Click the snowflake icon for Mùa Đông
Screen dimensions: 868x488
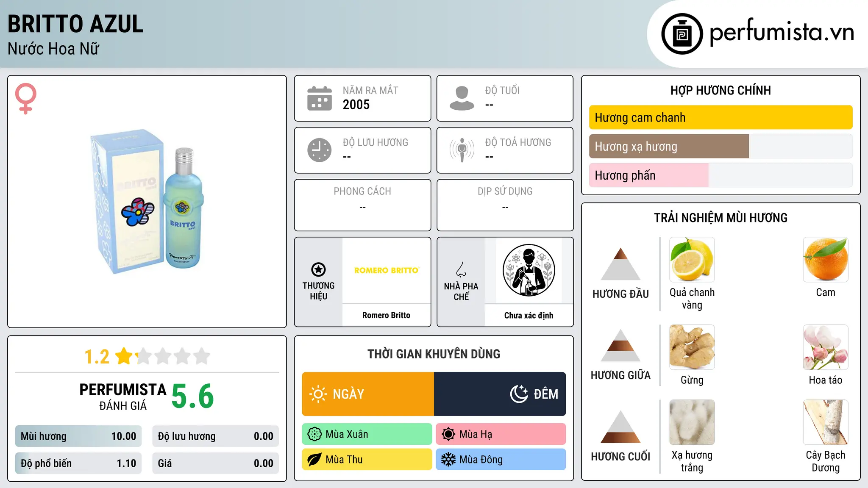448,460
